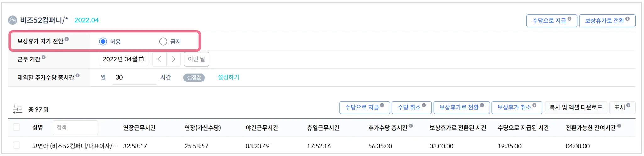Click info icon next to 전환가능한 잔여시간 header
Viewport: 644px width, 156px height.
[619, 126]
